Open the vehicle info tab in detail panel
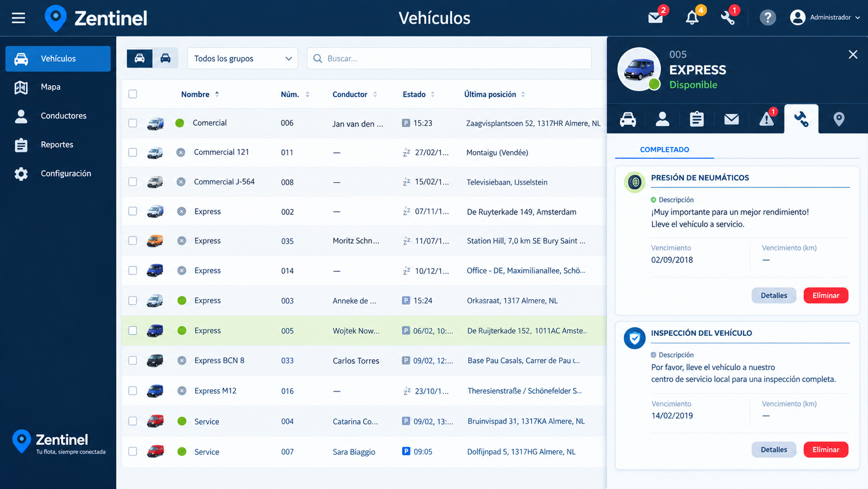 click(628, 119)
